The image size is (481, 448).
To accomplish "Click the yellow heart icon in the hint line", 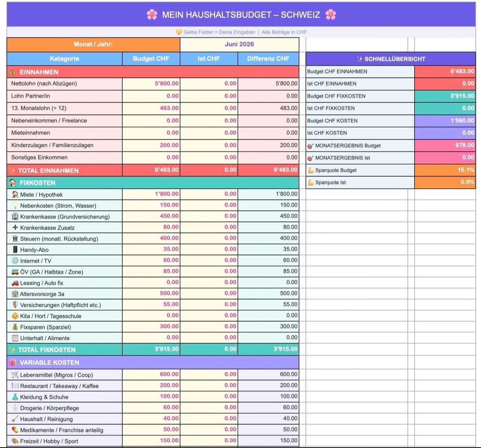I will pyautogui.click(x=179, y=32).
